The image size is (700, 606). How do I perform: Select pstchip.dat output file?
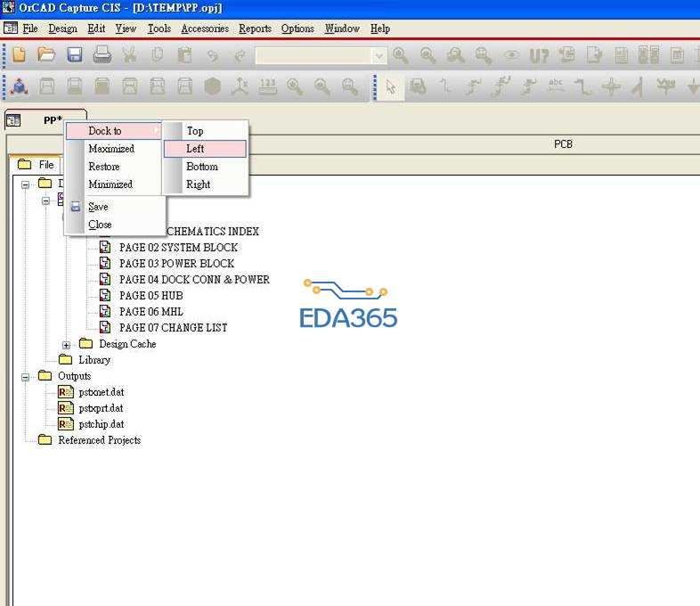102,424
